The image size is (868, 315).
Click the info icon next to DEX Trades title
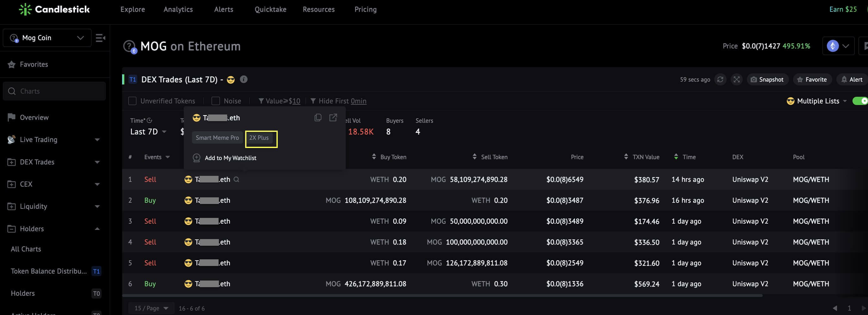(244, 79)
